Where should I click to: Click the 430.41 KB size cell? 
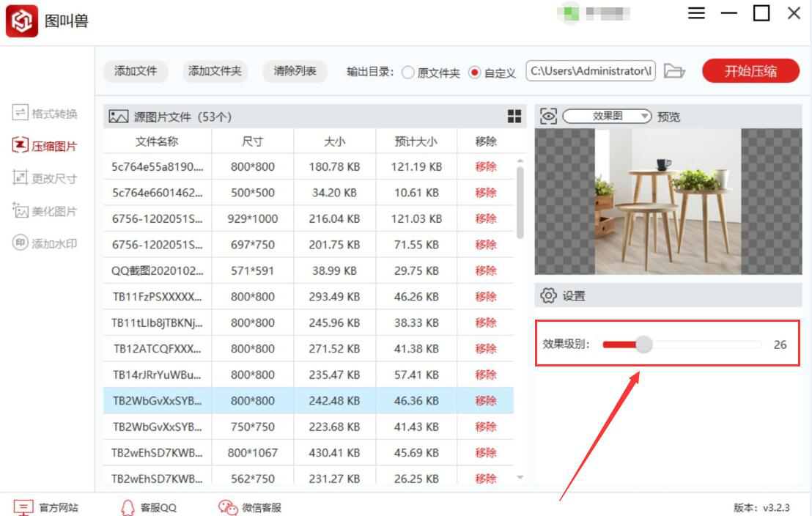click(x=334, y=453)
